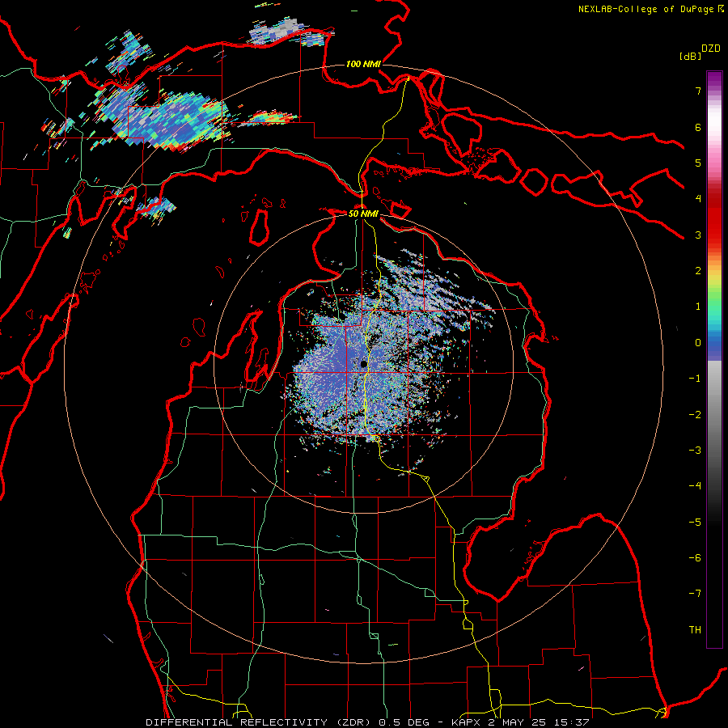This screenshot has width=728, height=728.
Task: Click the -1 value on color scale
Action: coord(695,379)
